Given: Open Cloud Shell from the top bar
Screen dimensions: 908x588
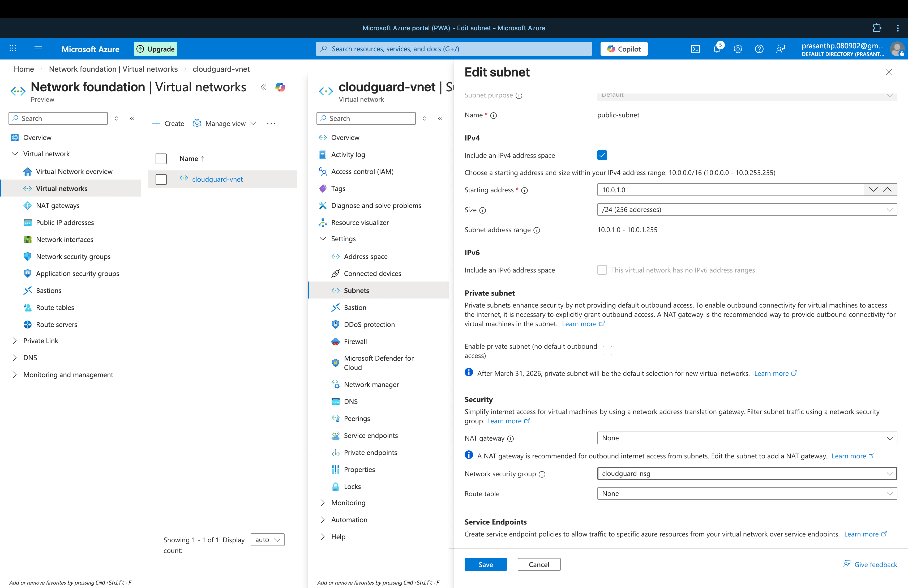Looking at the screenshot, I should pyautogui.click(x=696, y=49).
